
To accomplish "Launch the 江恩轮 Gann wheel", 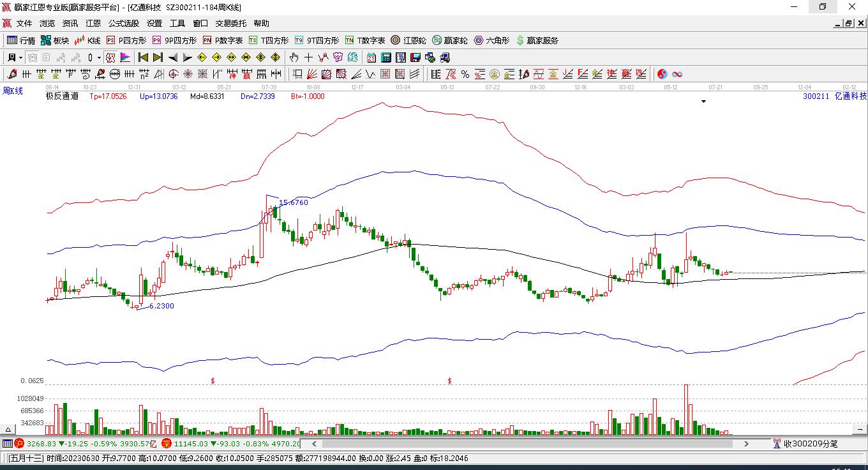I will click(x=408, y=40).
